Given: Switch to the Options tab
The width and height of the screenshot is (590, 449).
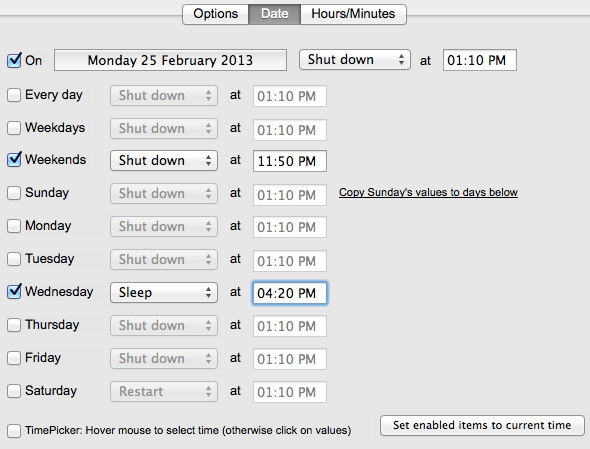Looking at the screenshot, I should [x=216, y=14].
